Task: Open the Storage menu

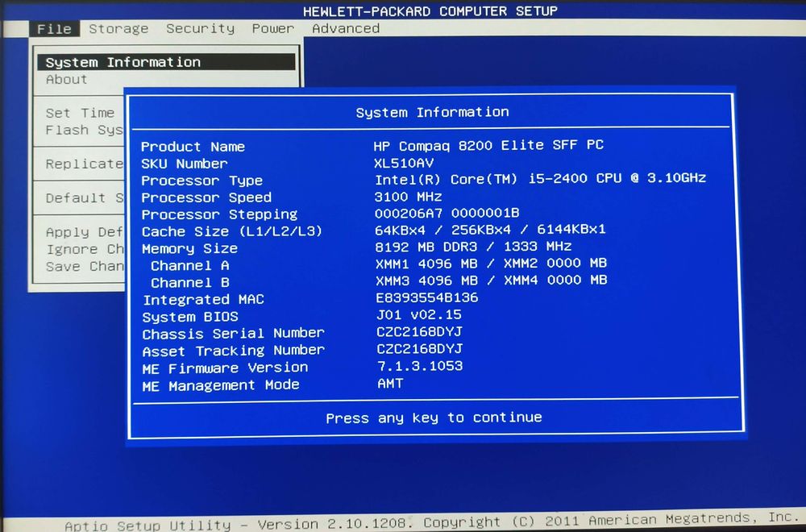Action: point(118,29)
